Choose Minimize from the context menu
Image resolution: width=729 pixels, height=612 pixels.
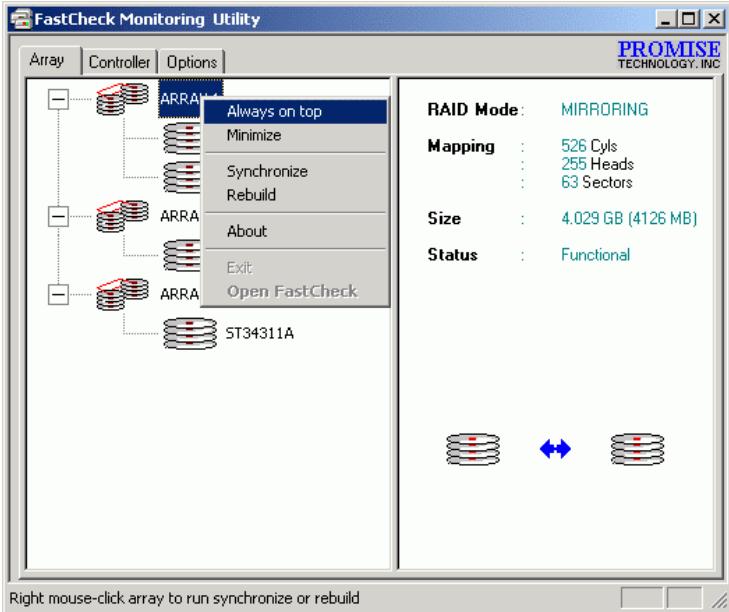click(295, 135)
